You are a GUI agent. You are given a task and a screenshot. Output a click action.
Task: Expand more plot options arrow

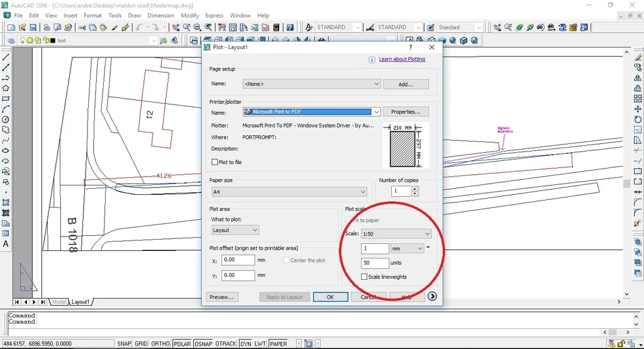[432, 296]
